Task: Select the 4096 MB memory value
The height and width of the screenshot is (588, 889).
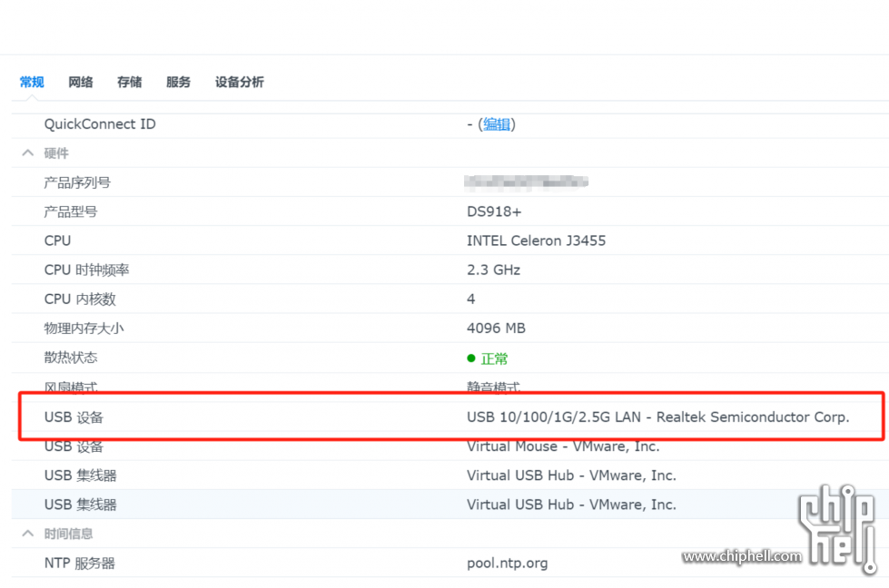Action: coord(496,328)
